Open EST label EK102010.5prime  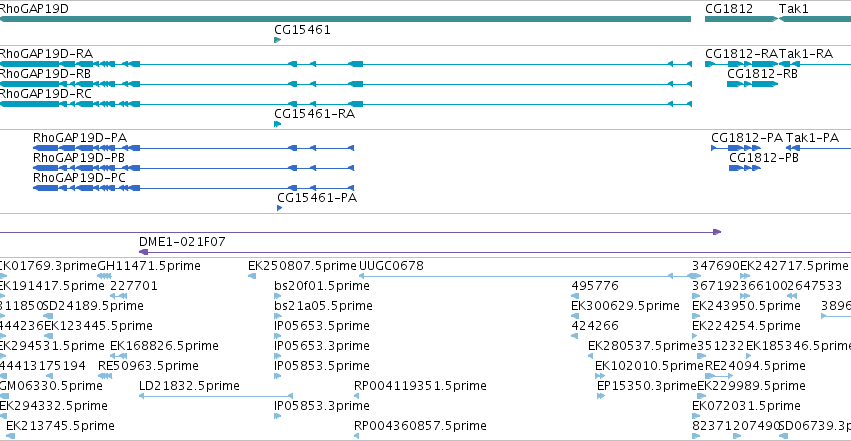(x=649, y=366)
